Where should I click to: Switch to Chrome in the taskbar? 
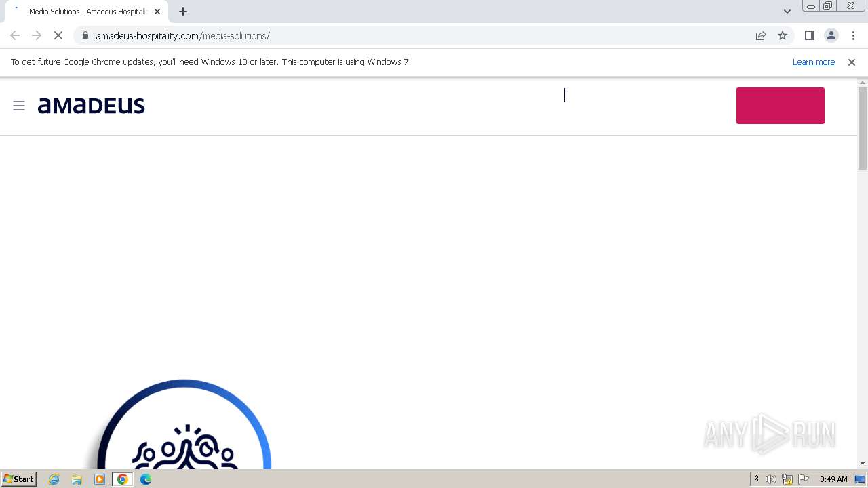[x=123, y=479]
